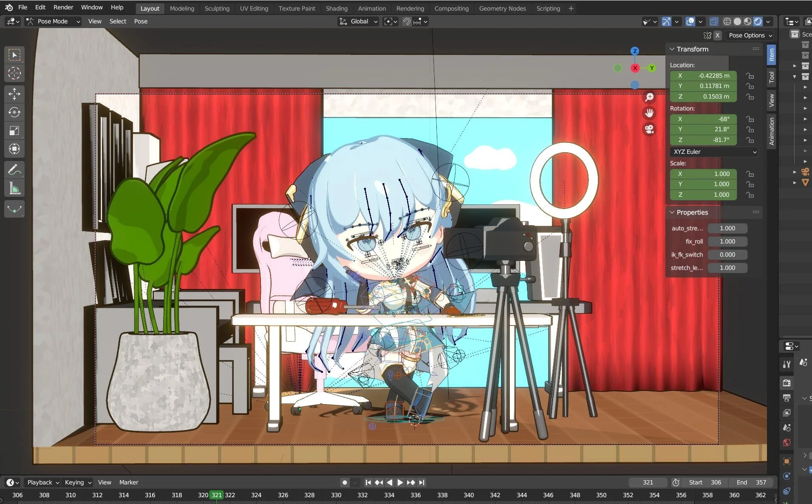Click the Z axis on navigation gizmo
The image size is (812, 504).
pos(634,51)
